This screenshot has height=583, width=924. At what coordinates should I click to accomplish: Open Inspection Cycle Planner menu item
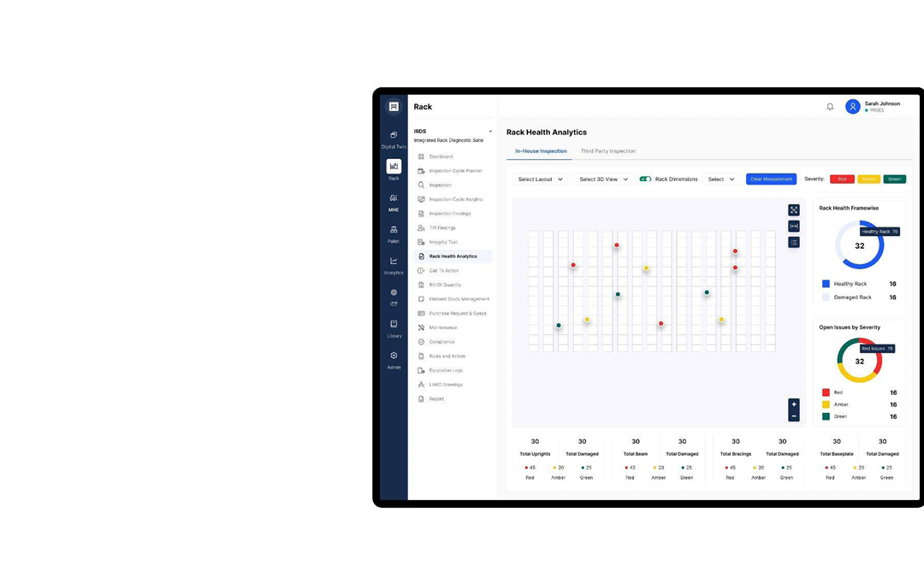455,171
